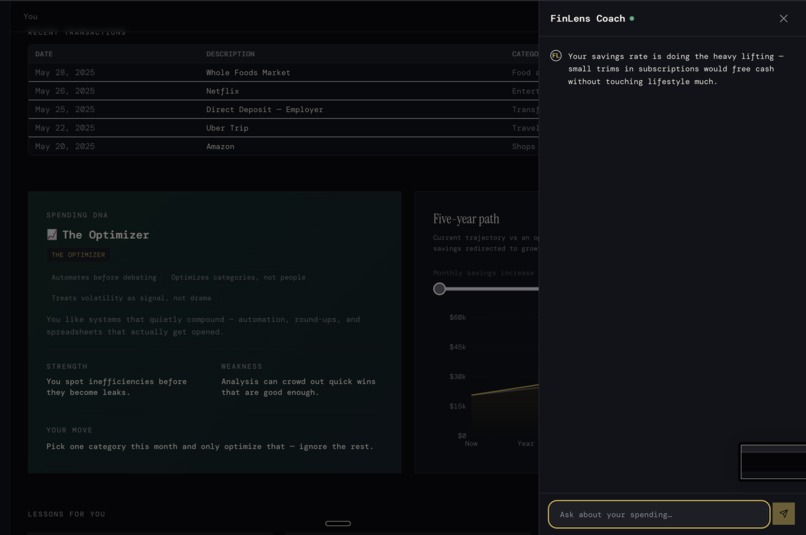This screenshot has width=806, height=535.
Task: Click the May 28, 2025 date cell
Action: pyautogui.click(x=65, y=72)
